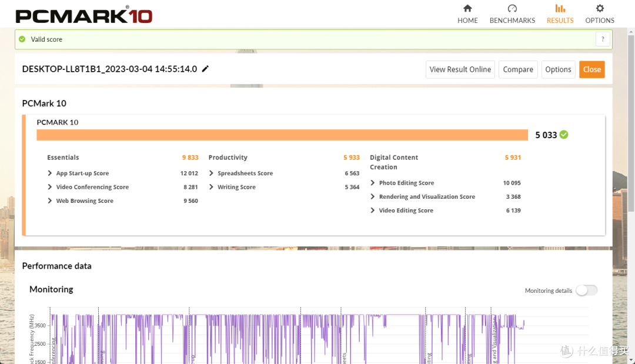Click the 5 364 writing value
The image size is (635, 364).
[352, 187]
